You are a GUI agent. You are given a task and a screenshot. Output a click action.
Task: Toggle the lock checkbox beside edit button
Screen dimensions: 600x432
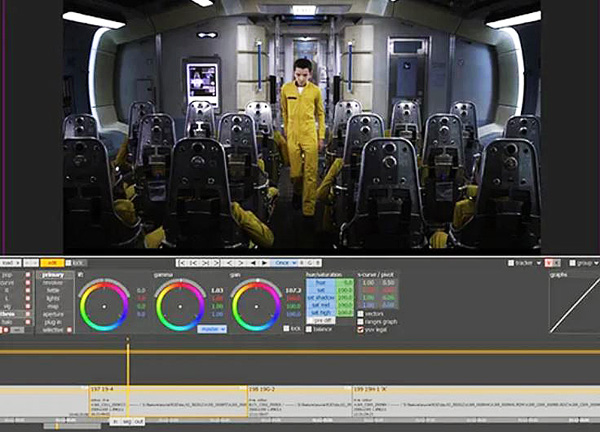click(x=68, y=263)
